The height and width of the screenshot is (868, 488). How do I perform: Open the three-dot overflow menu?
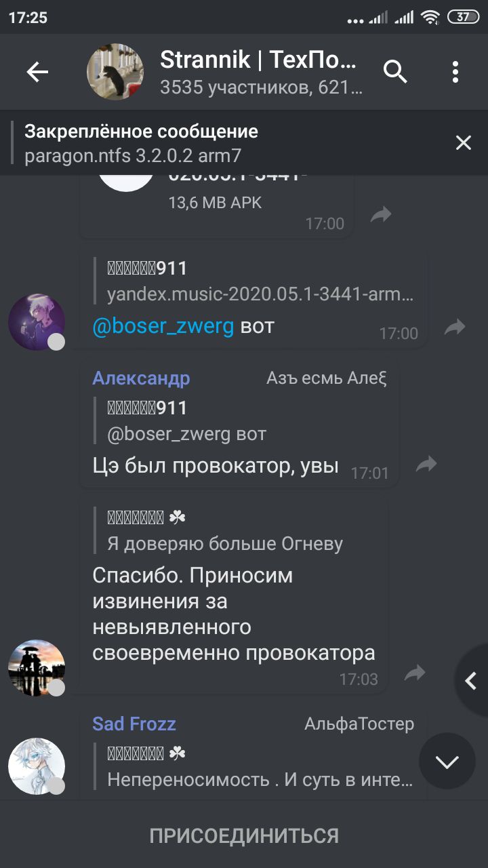pyautogui.click(x=455, y=72)
